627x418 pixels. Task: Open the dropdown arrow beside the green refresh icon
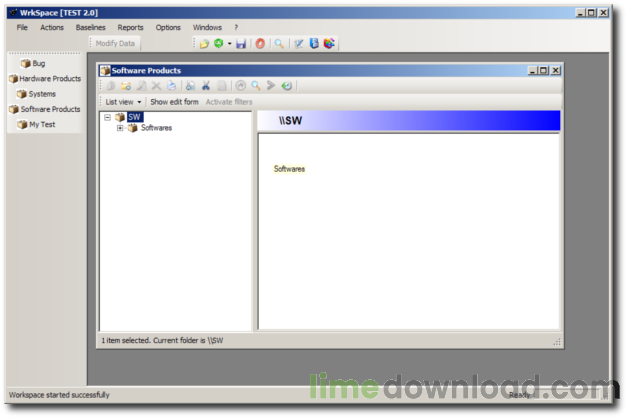pyautogui.click(x=230, y=44)
